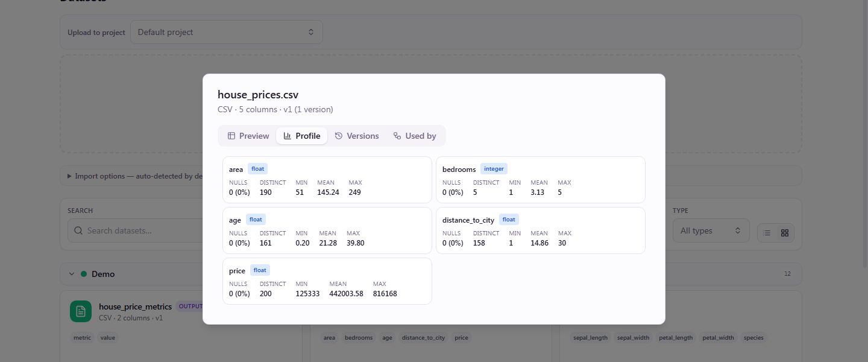
Task: Click the house_prices.csv dialog title
Action: coord(258,95)
